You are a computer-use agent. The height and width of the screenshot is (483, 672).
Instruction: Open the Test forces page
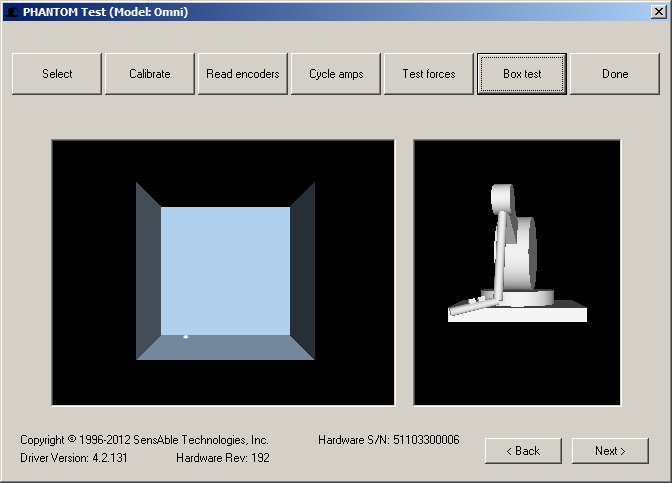coord(429,74)
